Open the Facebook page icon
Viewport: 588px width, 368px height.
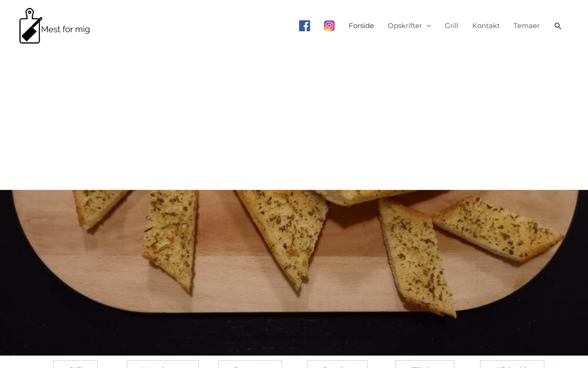[x=305, y=26]
